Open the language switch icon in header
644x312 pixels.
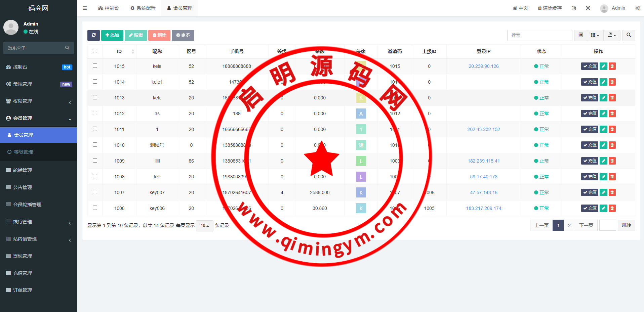[574, 8]
